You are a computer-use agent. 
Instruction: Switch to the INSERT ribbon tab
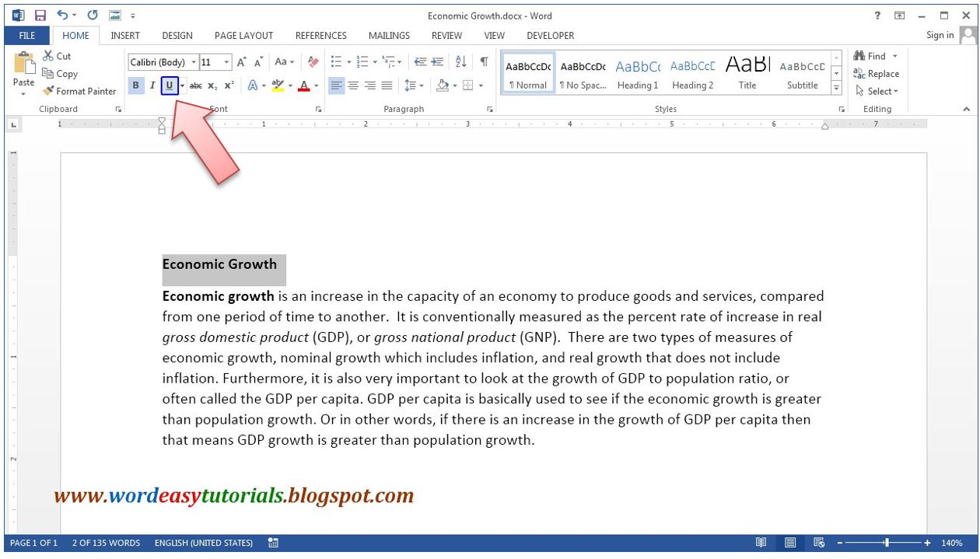pos(124,35)
